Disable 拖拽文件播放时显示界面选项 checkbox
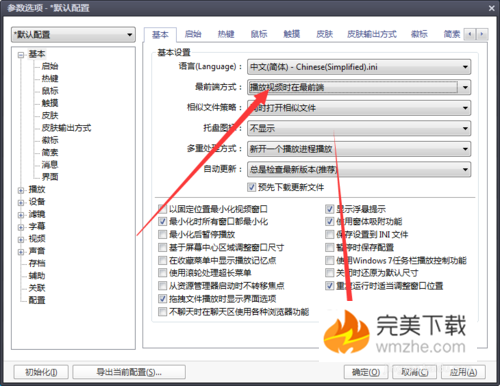This screenshot has height=386, width=500. point(162,299)
